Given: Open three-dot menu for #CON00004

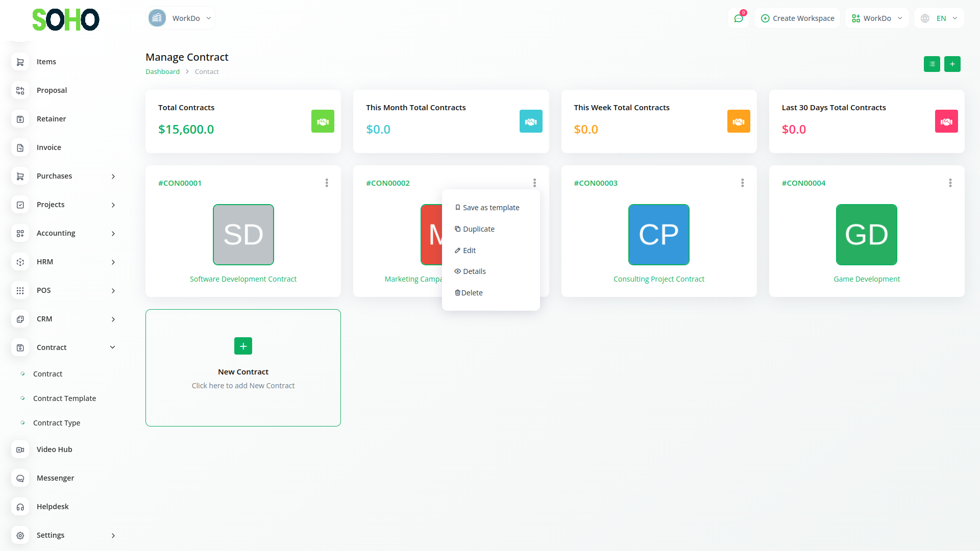Looking at the screenshot, I should (x=950, y=183).
